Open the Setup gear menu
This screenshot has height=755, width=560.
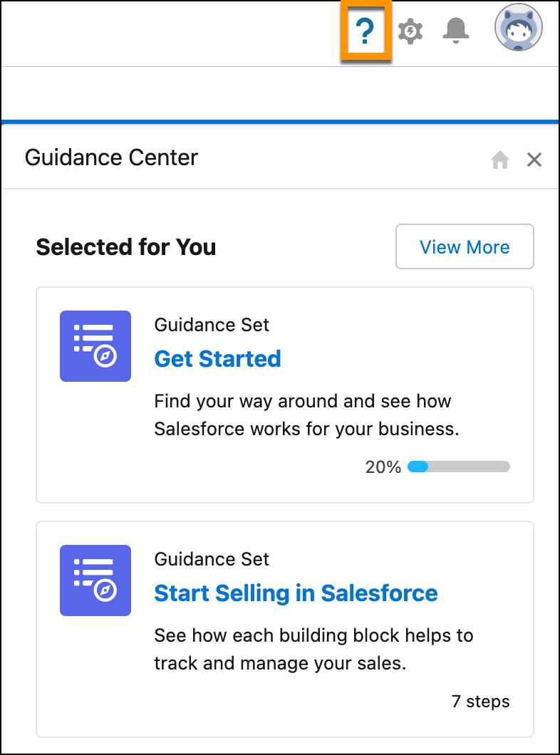coord(410,31)
